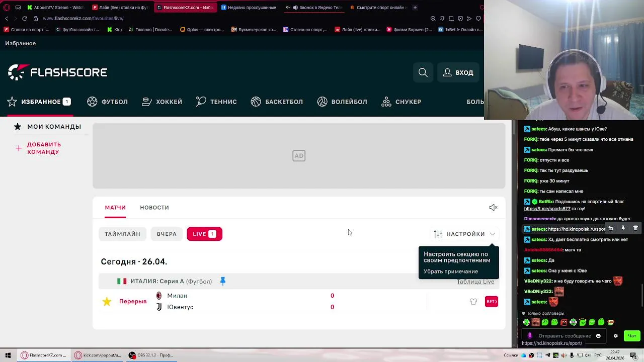Click the delete trash icon on satecs message
This screenshot has width=644, height=362.
pyautogui.click(x=635, y=228)
